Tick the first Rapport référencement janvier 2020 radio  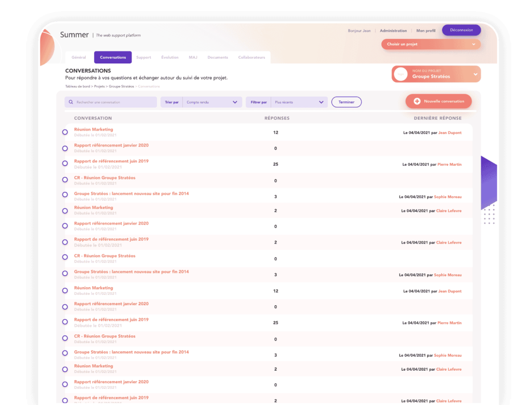tap(65, 148)
